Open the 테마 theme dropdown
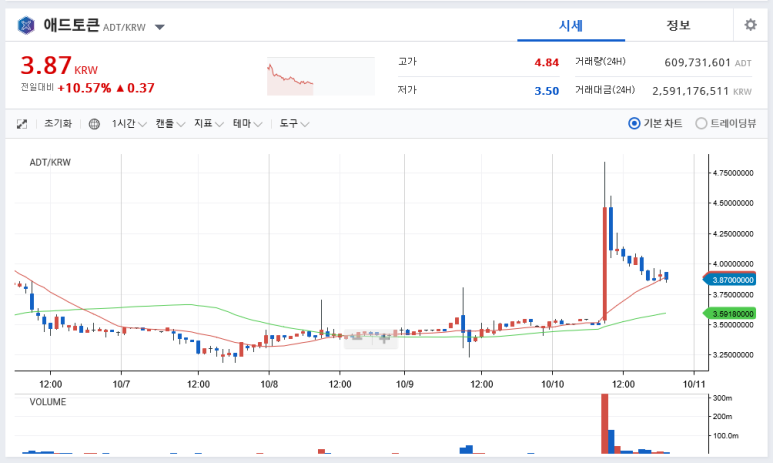Viewport: 773px width, 463px height. 247,123
